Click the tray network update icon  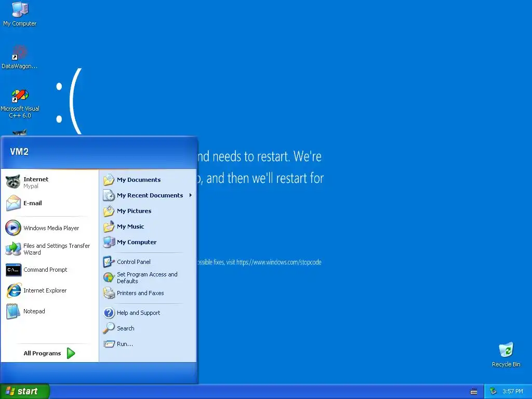tap(494, 391)
